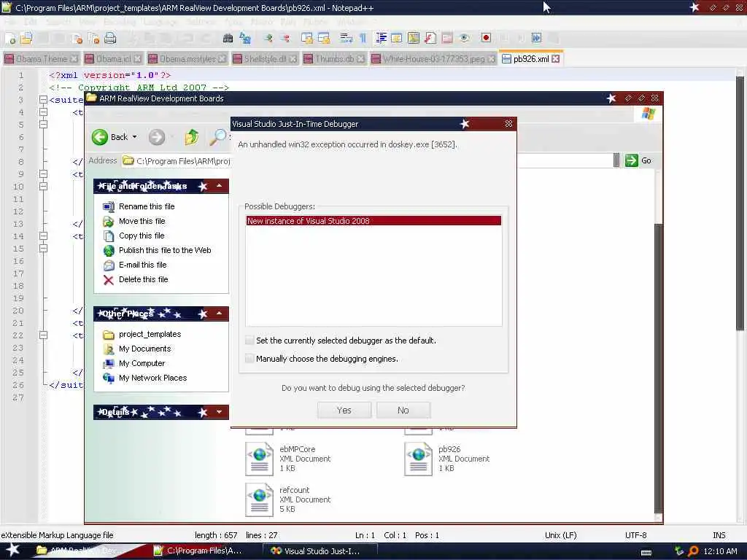Click the Print icon in Notepad++ toolbar
Viewport: 747px width, 560px height.
point(110,39)
